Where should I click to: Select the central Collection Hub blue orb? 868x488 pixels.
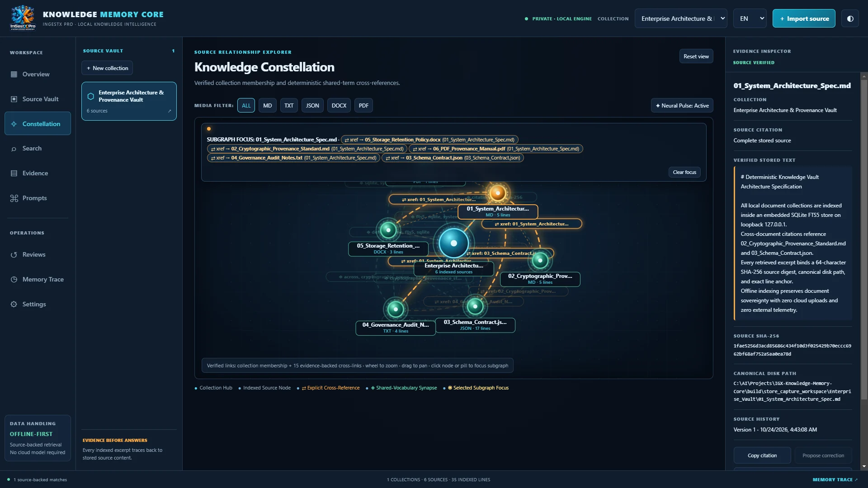pos(453,243)
